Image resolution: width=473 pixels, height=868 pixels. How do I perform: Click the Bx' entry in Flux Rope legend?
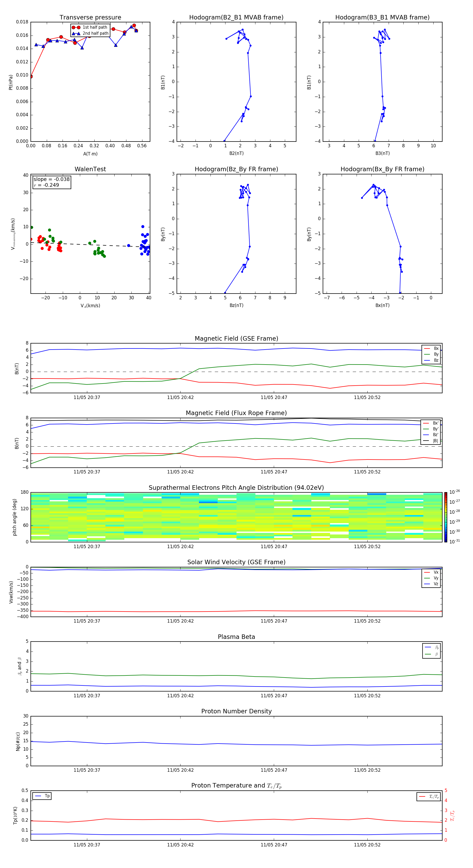[x=431, y=423]
